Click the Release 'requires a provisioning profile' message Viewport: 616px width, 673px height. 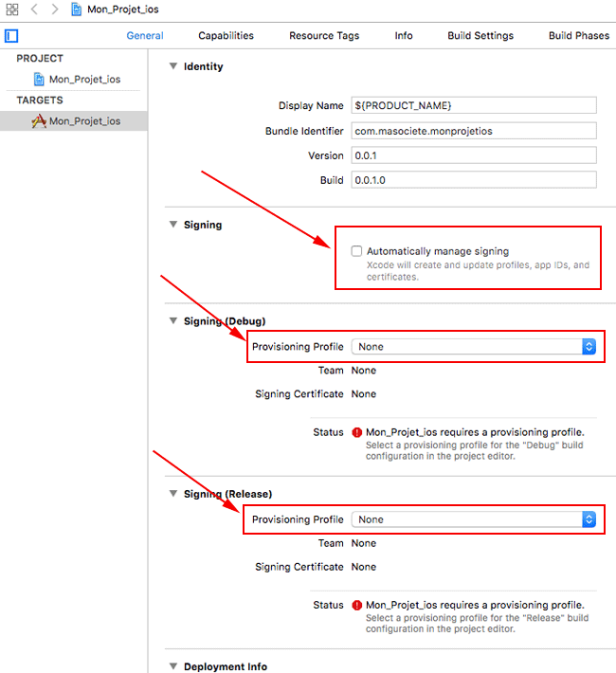475,605
